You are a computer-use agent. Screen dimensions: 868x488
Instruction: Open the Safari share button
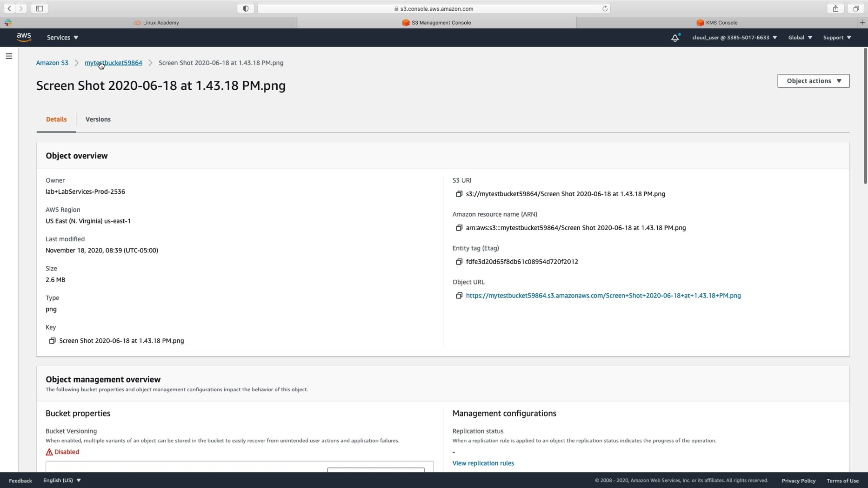coord(835,8)
